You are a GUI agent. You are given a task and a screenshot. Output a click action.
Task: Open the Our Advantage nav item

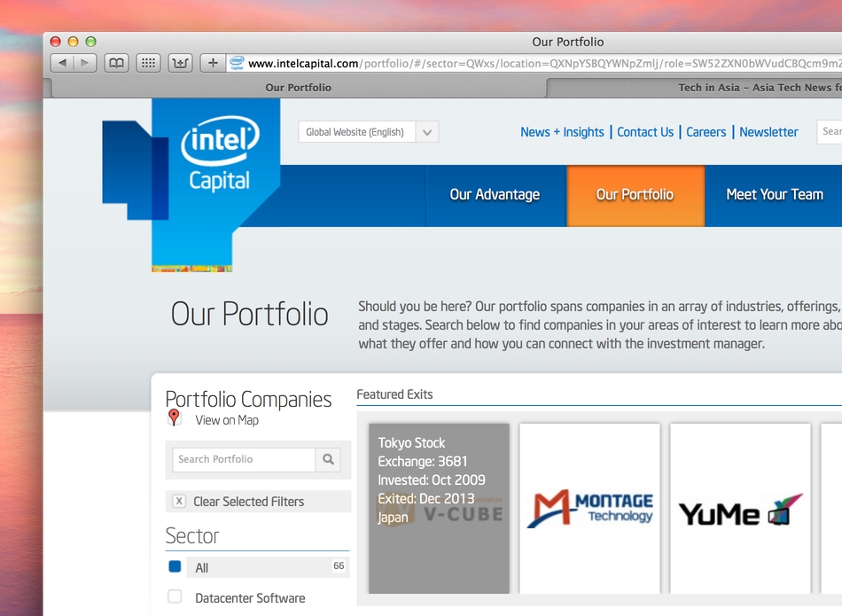coord(495,195)
